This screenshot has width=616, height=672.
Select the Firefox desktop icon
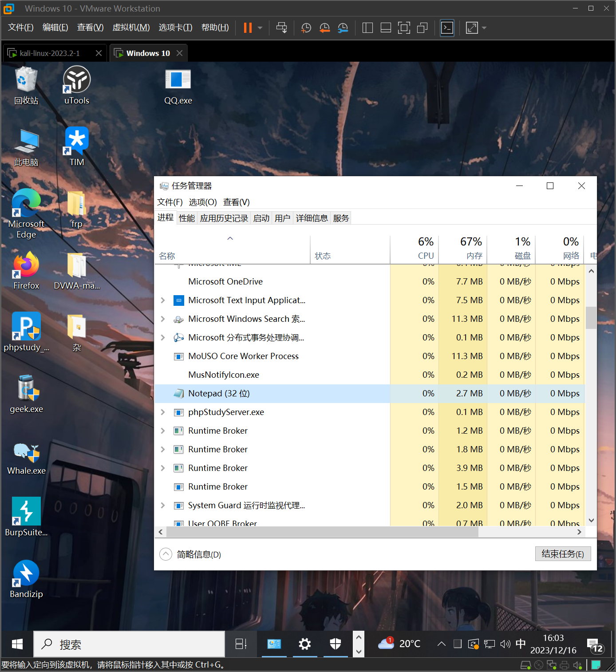click(26, 270)
